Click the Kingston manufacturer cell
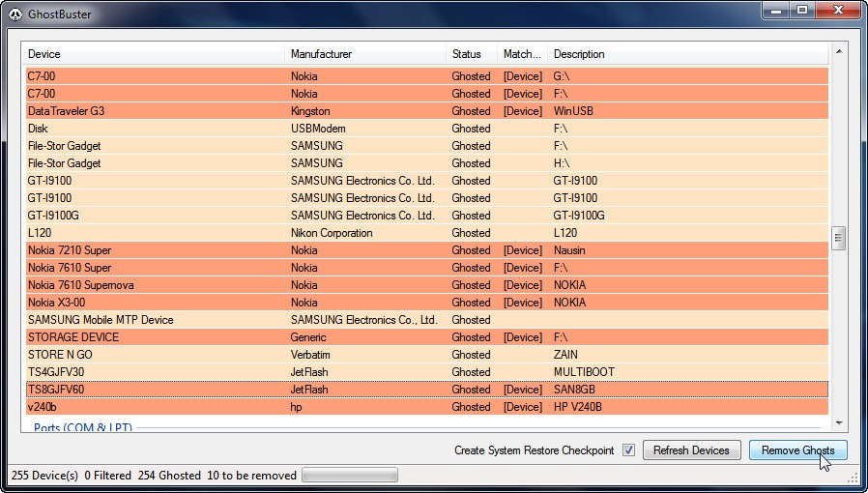868x493 pixels. 310,111
